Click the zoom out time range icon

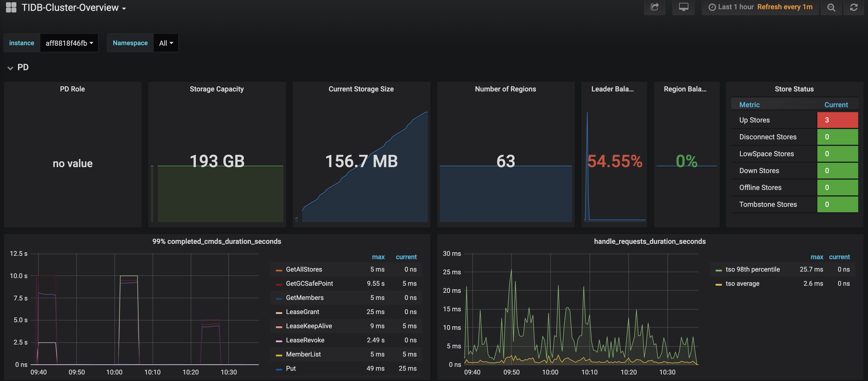(831, 7)
